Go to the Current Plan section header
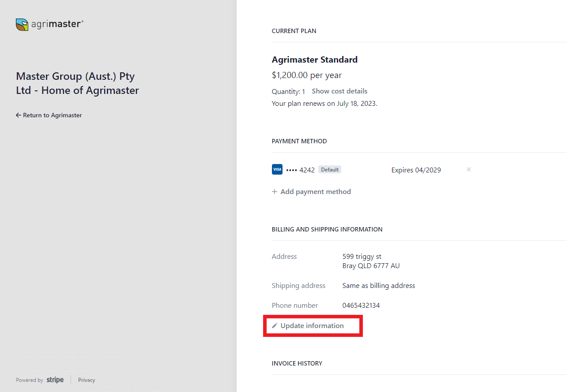Viewport: 573px width, 392px height. click(x=294, y=31)
